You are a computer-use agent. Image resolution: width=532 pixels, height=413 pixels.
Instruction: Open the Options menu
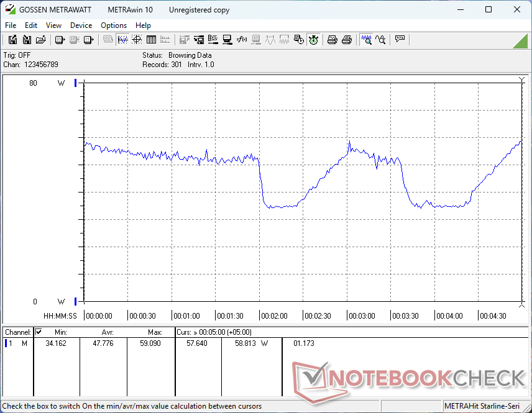coord(114,25)
